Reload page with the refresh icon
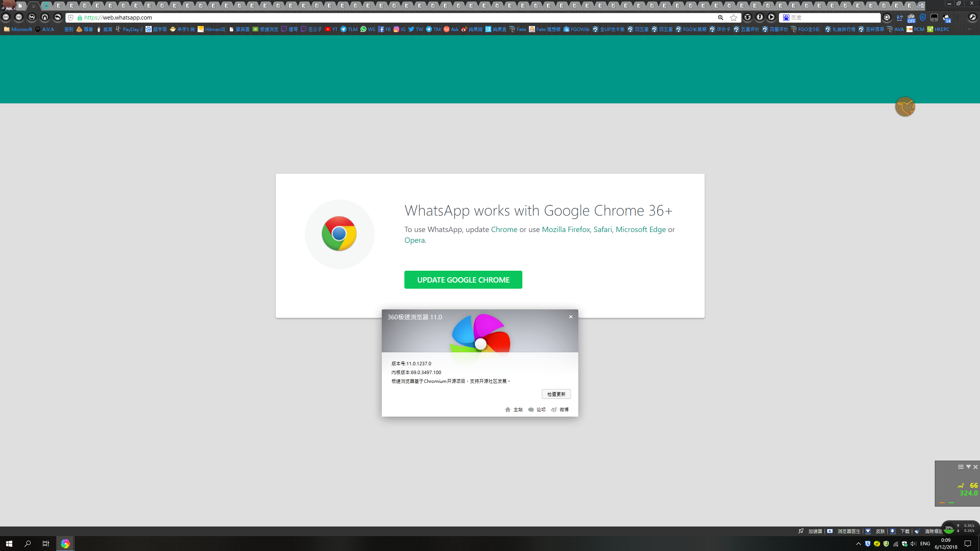Screen dimensions: 980x551 click(x=32, y=17)
